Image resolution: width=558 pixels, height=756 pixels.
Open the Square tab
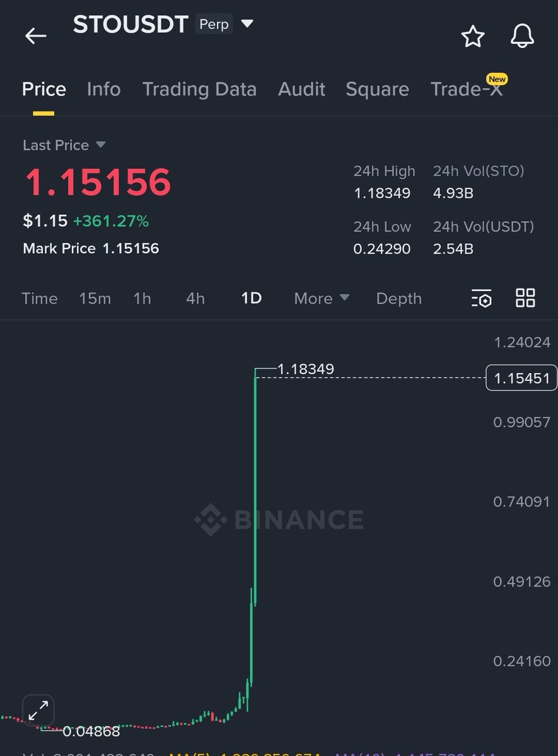[377, 89]
